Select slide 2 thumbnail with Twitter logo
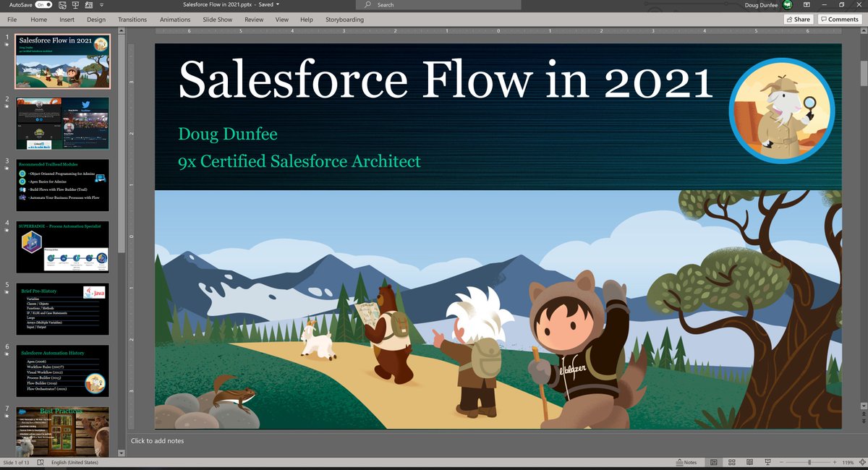The height and width of the screenshot is (470, 868). (x=62, y=123)
